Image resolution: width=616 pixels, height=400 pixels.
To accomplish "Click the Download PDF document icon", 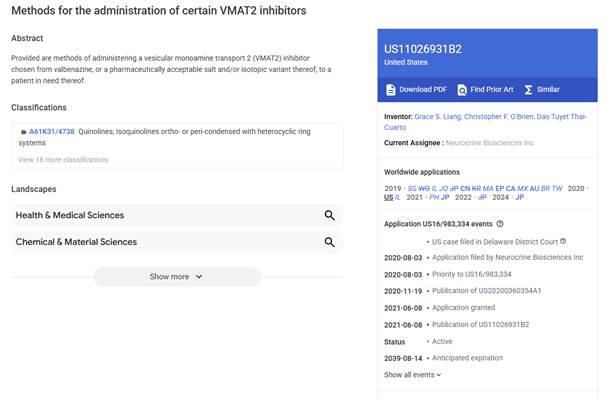I will [391, 90].
